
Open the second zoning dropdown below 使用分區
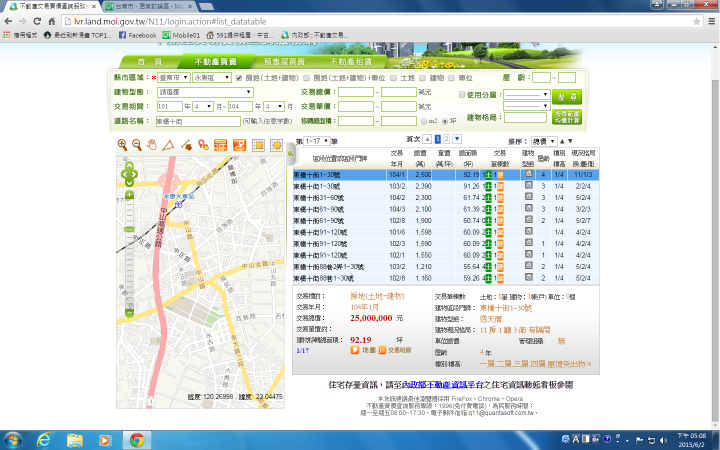pos(526,106)
